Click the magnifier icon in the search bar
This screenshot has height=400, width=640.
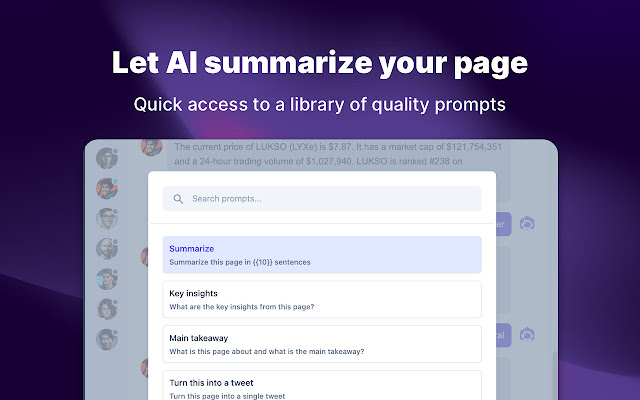[178, 199]
